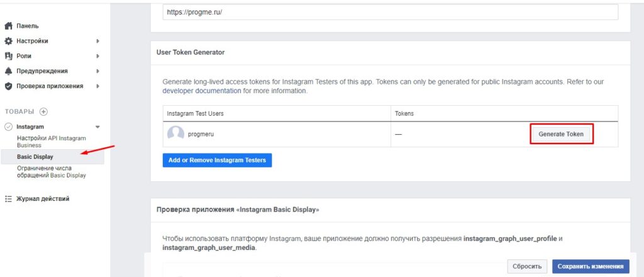Expand the Настройки submenu arrow
The width and height of the screenshot is (644, 277).
[x=97, y=41]
